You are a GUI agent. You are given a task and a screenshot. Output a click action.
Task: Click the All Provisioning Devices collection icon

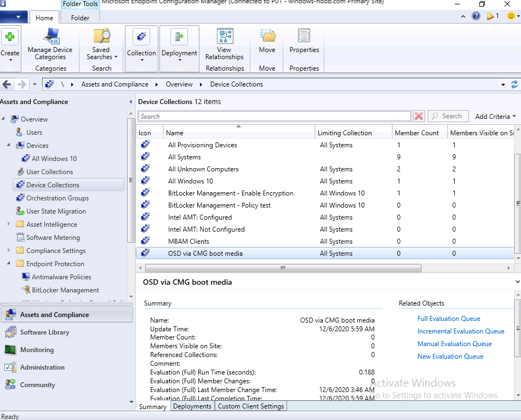[145, 145]
